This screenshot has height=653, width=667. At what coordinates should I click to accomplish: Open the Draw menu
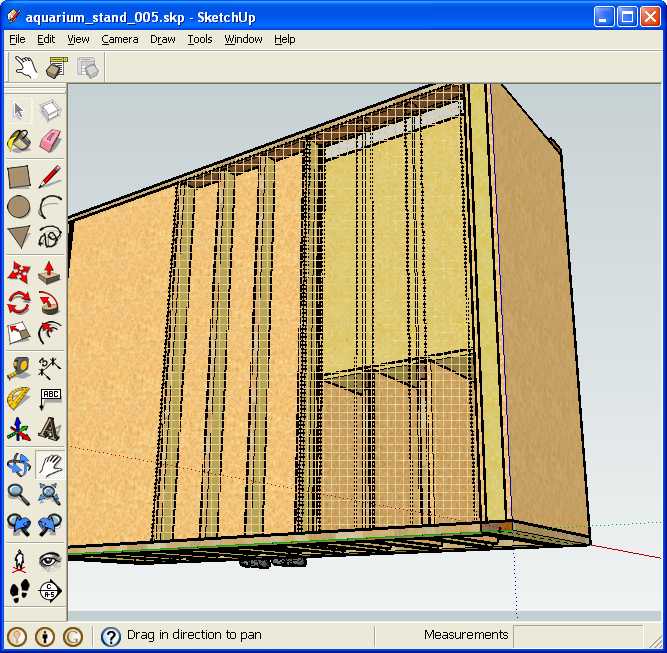(162, 39)
